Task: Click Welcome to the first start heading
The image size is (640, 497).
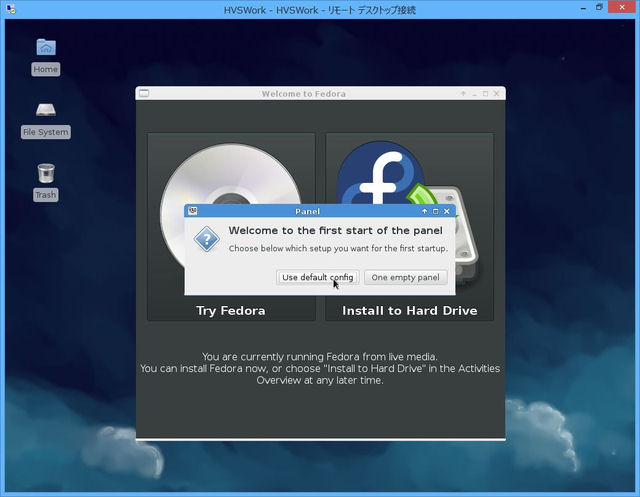Action: pos(336,231)
